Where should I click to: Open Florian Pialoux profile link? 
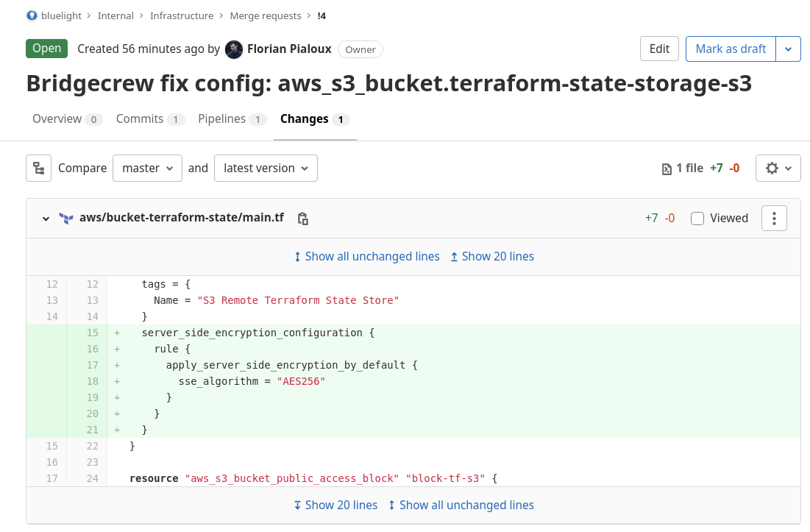pyautogui.click(x=289, y=49)
